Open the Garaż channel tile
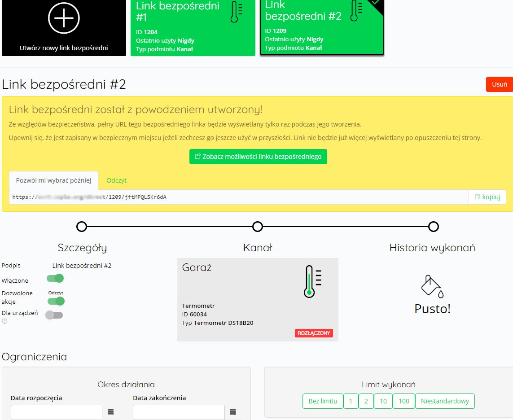The width and height of the screenshot is (513, 420). [258, 300]
